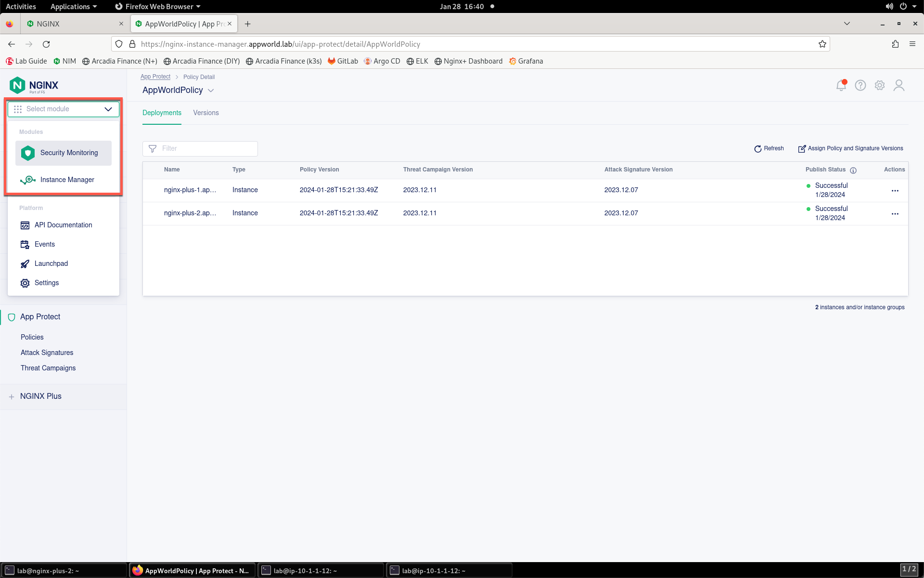The image size is (924, 578).
Task: Select the Deployments tab
Action: (x=162, y=113)
